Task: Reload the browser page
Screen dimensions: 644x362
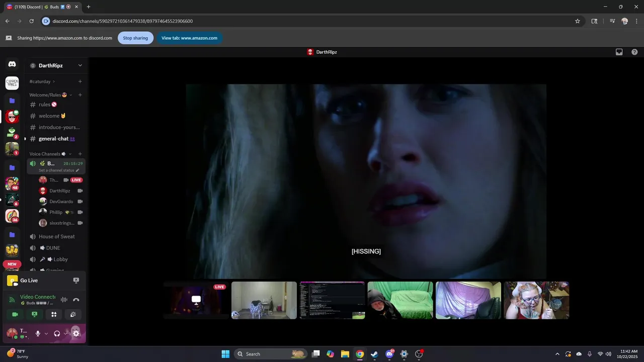Action: [31, 21]
